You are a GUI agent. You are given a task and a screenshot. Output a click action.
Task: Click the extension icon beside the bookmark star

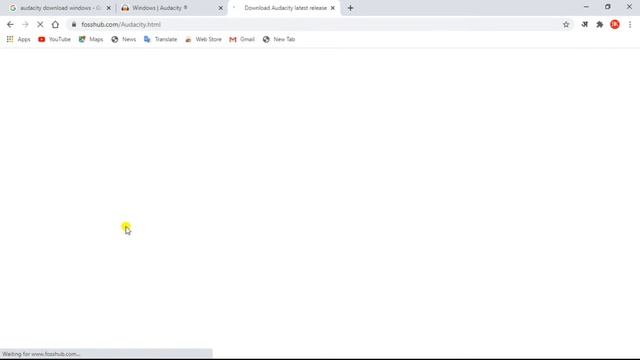tap(584, 24)
